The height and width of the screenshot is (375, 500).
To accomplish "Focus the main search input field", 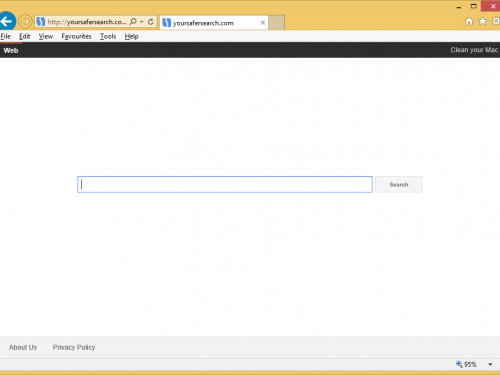I will tap(225, 184).
